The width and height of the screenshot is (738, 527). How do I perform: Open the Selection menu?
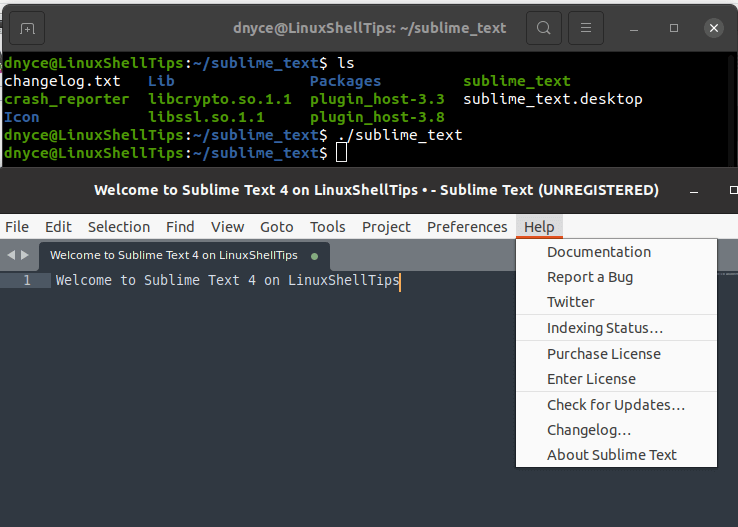pyautogui.click(x=119, y=227)
